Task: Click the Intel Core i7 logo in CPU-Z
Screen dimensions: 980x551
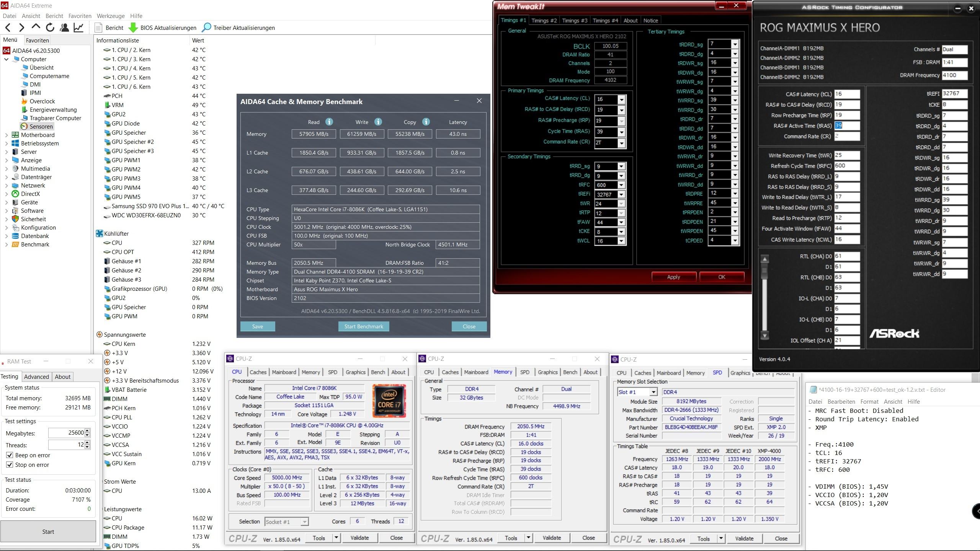Action: click(x=389, y=401)
